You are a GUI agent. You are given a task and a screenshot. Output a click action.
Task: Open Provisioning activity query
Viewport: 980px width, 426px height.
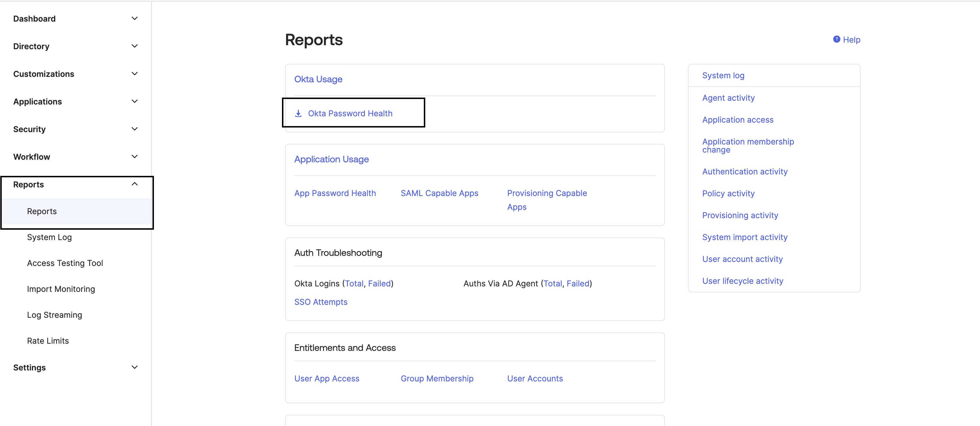tap(740, 216)
